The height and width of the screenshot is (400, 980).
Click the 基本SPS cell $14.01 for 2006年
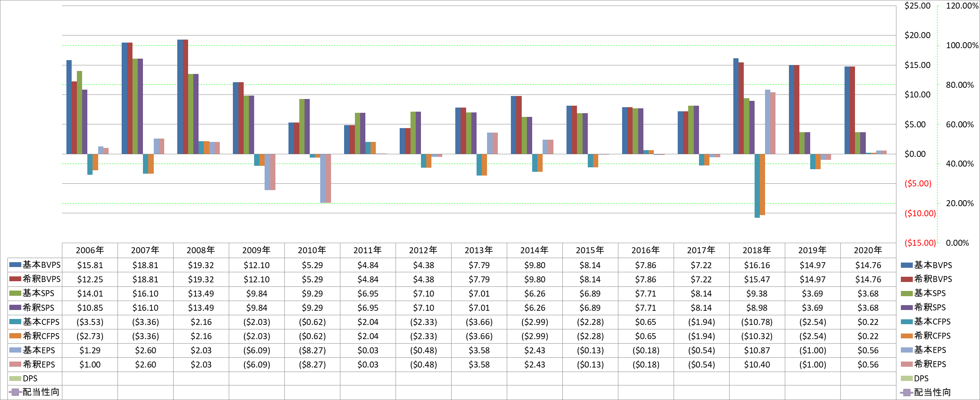[x=90, y=294]
